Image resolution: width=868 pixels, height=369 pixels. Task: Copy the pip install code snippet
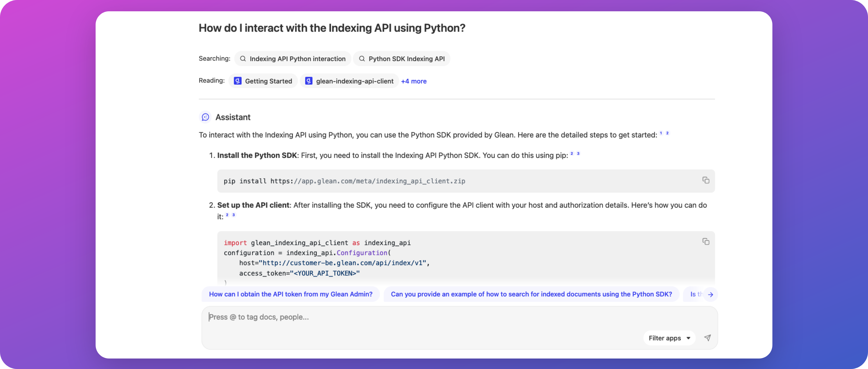[x=706, y=180]
